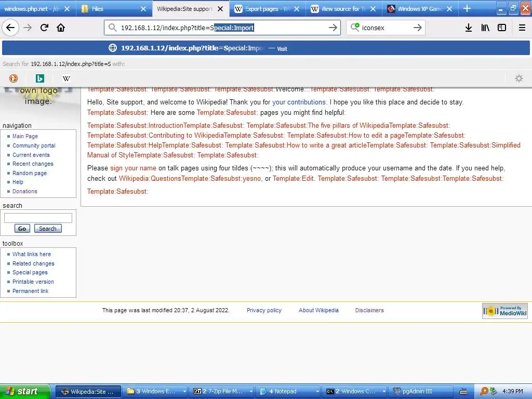Switch to the Files tab

pos(109,9)
